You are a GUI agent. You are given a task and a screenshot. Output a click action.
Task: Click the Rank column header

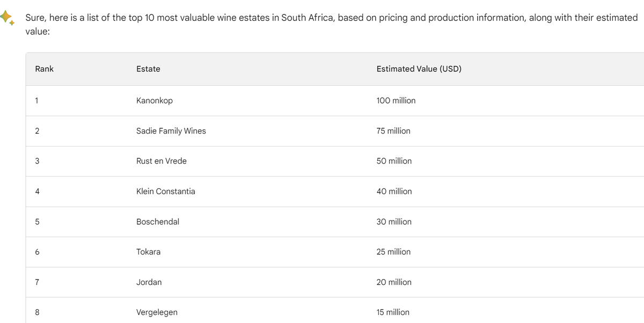(x=45, y=69)
